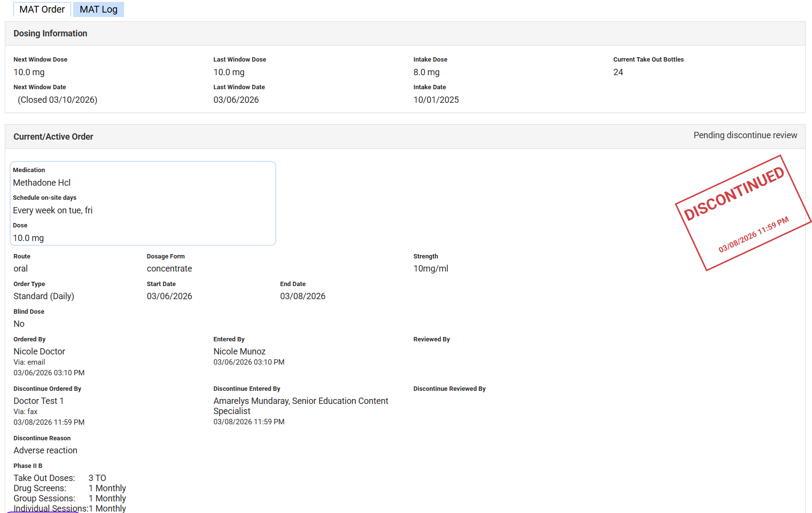This screenshot has height=513, width=812.
Task: Click the End Date 03/08/2026 value
Action: coord(303,296)
